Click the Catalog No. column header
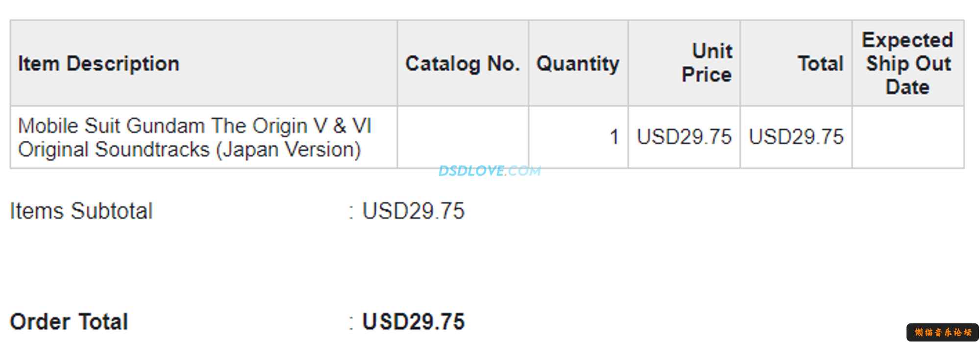Viewport: 980px width, 342px height. tap(463, 63)
